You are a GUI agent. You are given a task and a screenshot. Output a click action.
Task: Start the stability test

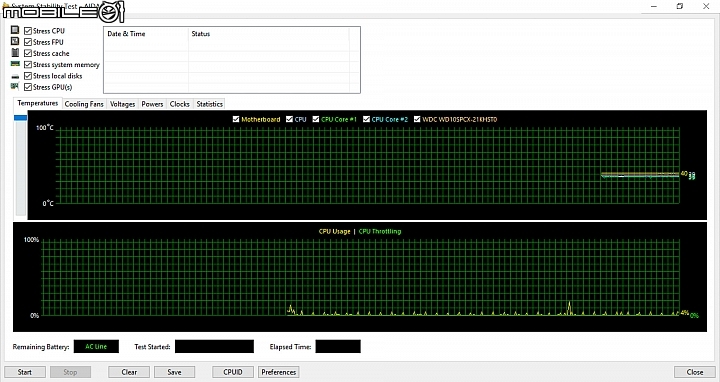25,372
